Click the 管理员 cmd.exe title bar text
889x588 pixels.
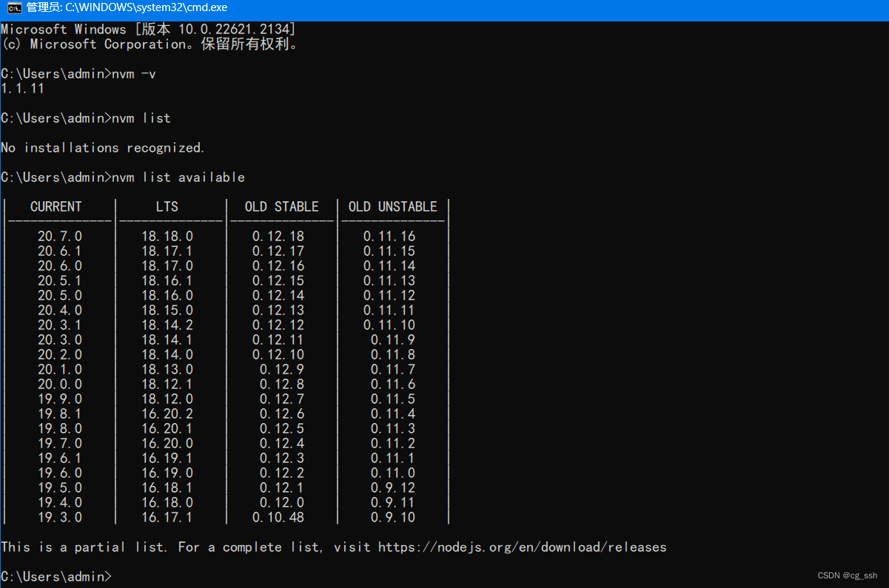pos(126,7)
